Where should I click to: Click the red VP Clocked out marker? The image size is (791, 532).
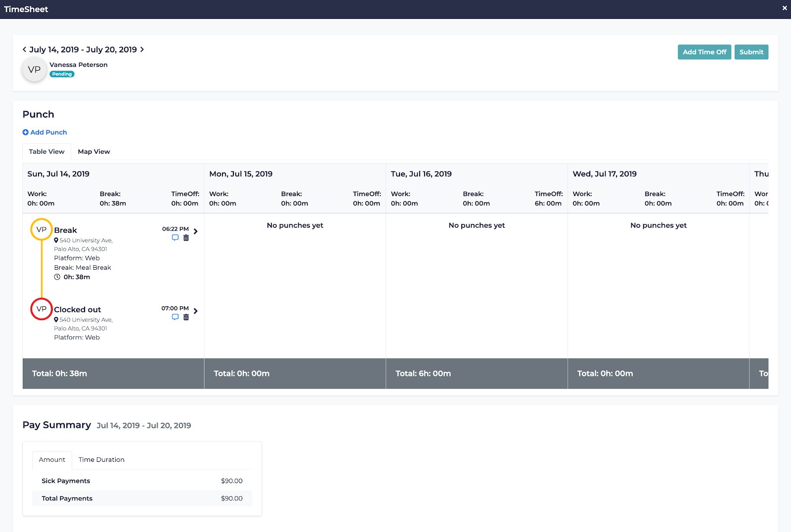(x=42, y=309)
